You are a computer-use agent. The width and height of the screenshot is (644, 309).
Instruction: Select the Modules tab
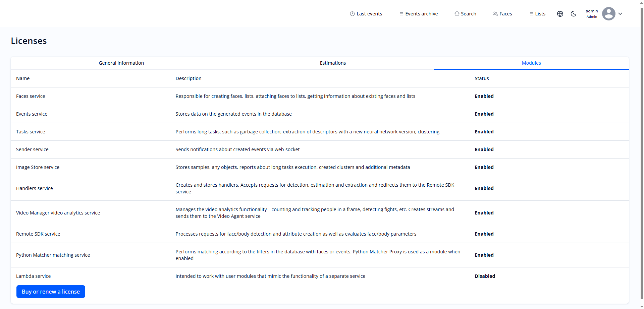click(x=531, y=63)
